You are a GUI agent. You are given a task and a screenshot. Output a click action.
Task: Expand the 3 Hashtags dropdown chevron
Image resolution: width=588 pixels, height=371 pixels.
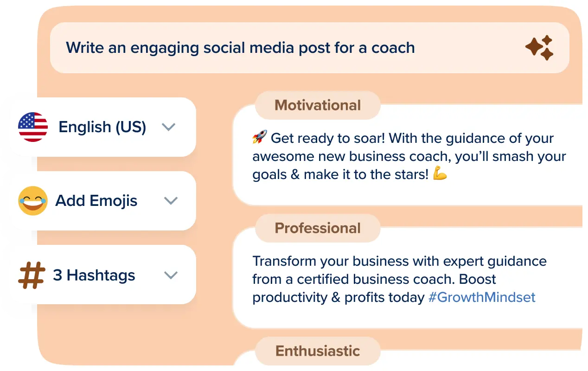coord(171,275)
